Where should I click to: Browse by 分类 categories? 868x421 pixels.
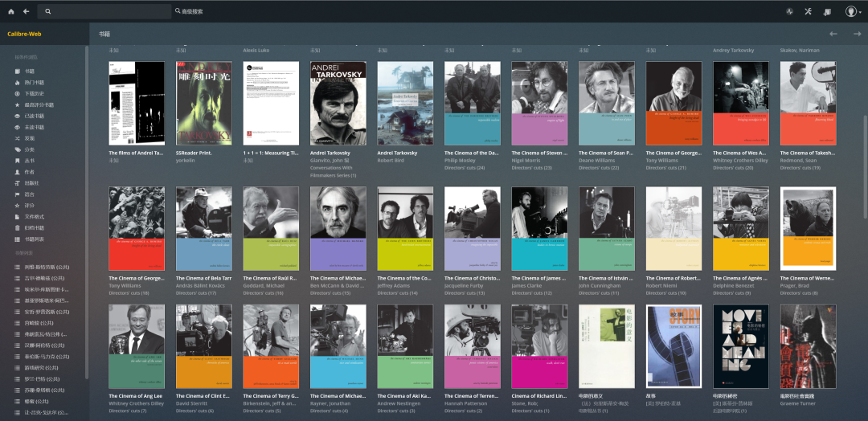pyautogui.click(x=25, y=149)
